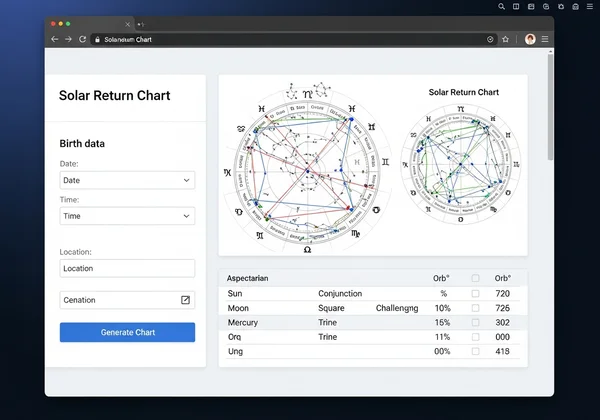The height and width of the screenshot is (420, 600).
Task: Open the Time dropdown
Action: pyautogui.click(x=127, y=216)
